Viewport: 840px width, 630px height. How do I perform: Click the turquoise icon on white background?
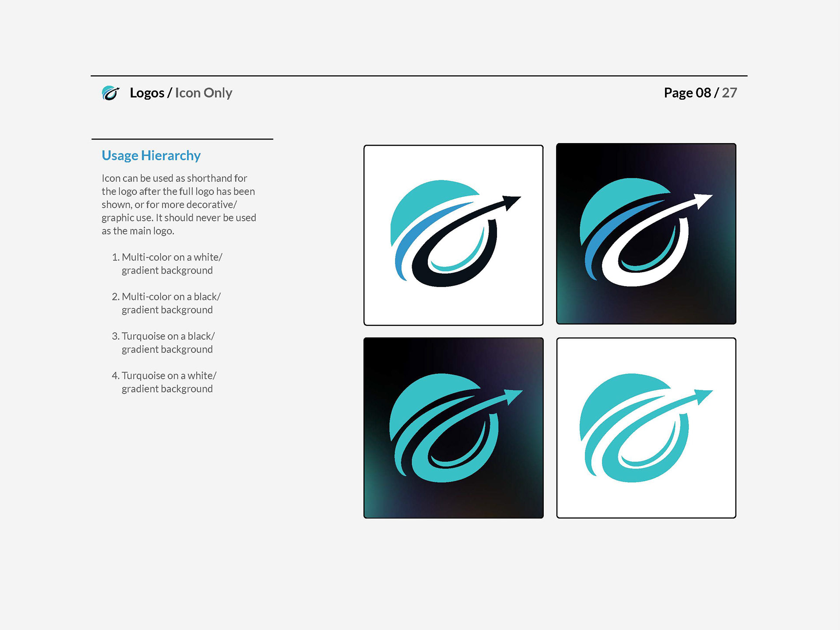(646, 428)
